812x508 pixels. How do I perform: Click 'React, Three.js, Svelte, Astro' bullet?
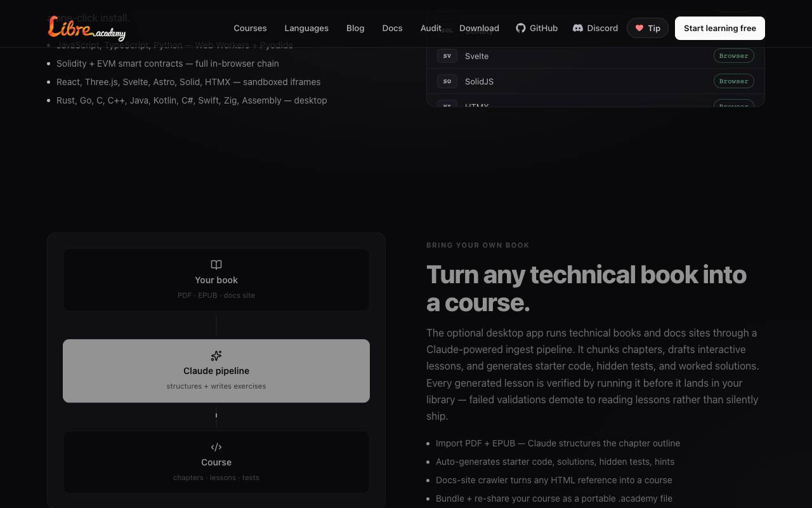click(188, 82)
